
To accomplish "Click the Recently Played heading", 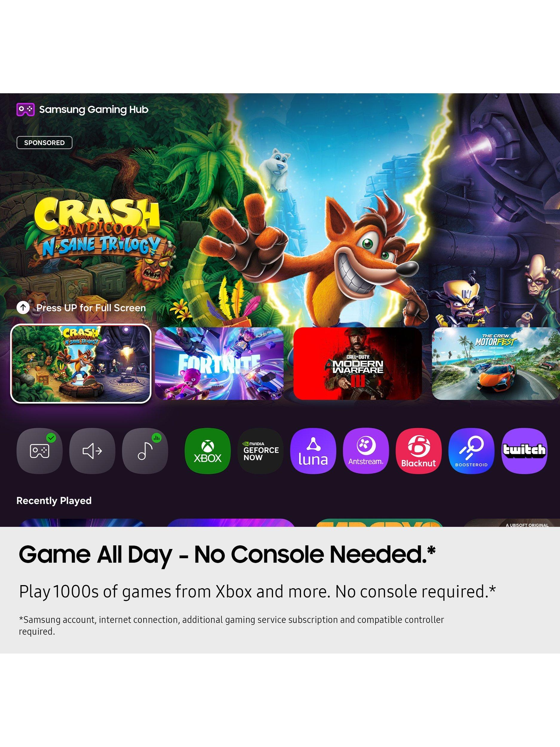I will [54, 500].
